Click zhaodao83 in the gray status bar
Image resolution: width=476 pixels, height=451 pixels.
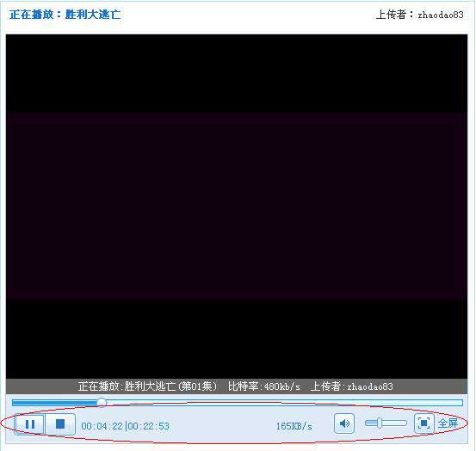(370, 386)
